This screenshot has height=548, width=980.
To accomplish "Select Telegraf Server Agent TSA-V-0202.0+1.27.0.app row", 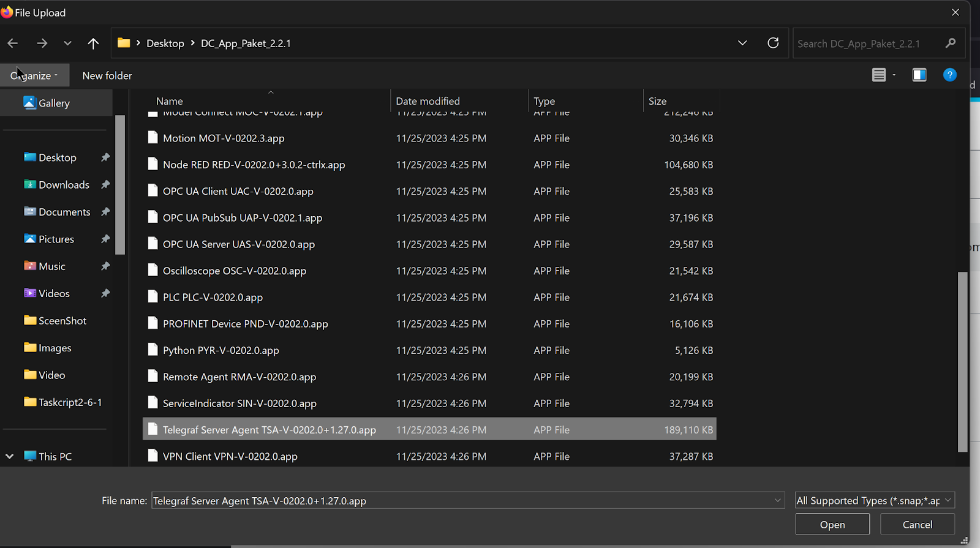I will tap(429, 430).
